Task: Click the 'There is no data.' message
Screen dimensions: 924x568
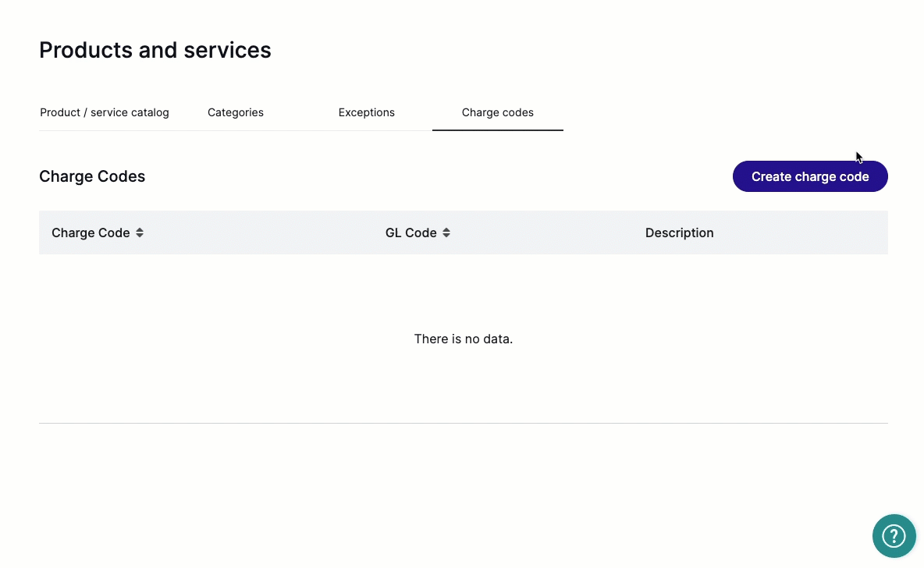Action: 464,339
